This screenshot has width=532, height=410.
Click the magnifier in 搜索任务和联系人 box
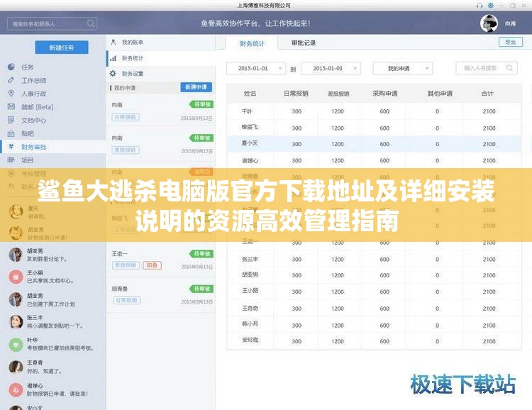coord(91,23)
